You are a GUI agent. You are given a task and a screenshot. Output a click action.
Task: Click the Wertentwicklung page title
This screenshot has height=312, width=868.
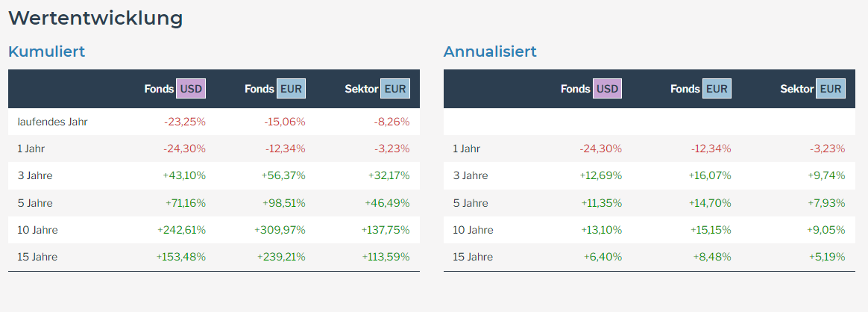95,18
